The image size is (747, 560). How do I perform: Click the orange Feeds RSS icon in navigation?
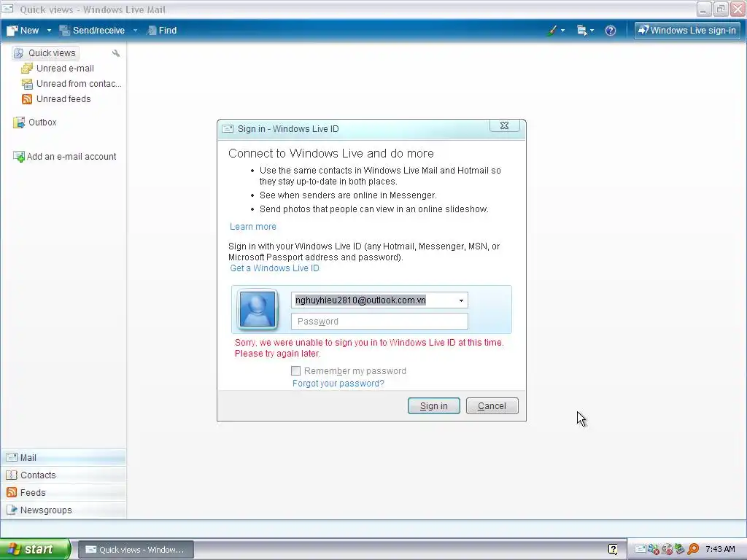click(12, 492)
